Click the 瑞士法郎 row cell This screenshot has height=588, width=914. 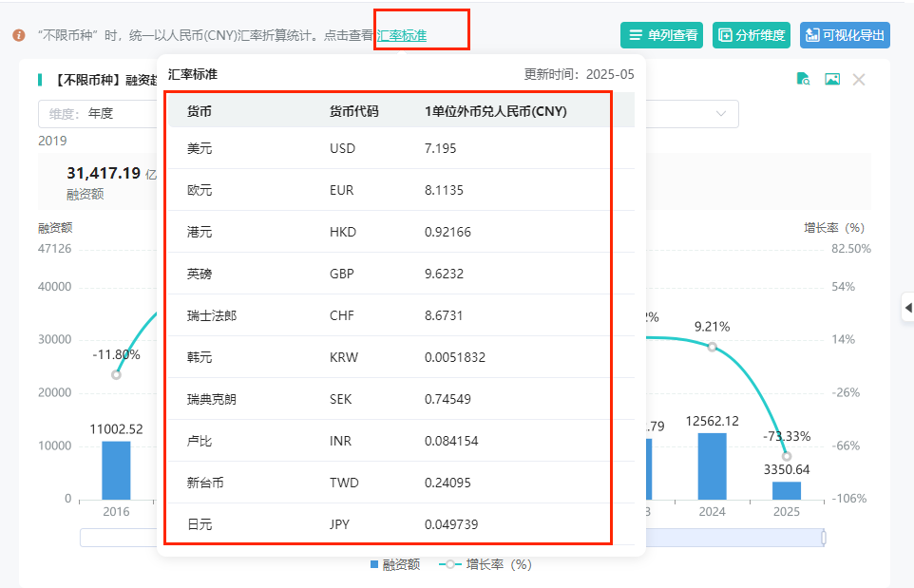212,316
